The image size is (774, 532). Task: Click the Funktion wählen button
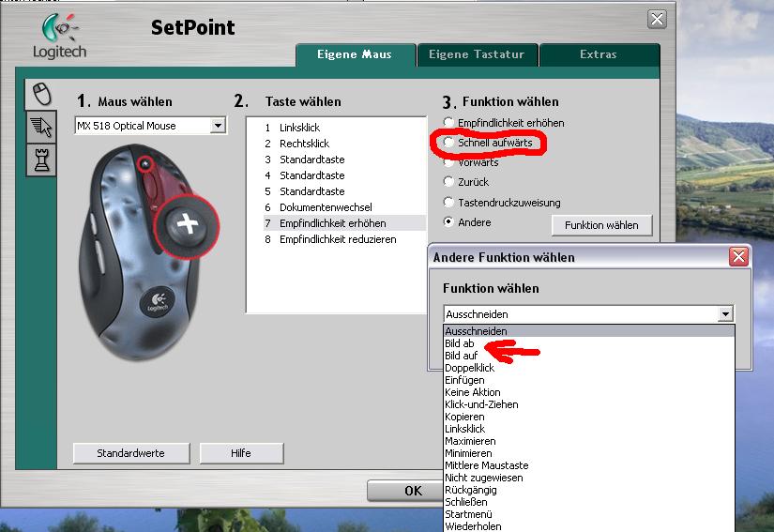pos(601,225)
